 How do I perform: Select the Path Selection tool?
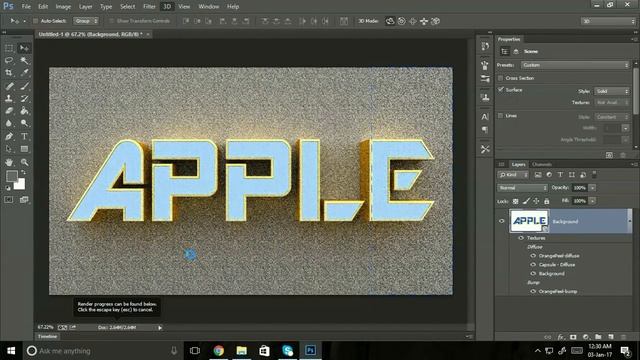(x=9, y=149)
